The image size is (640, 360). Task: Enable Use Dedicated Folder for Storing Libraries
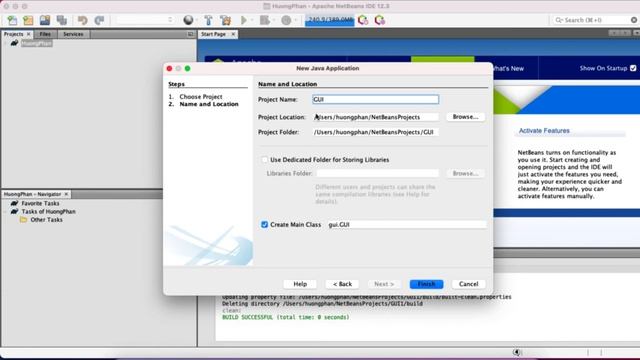point(264,160)
